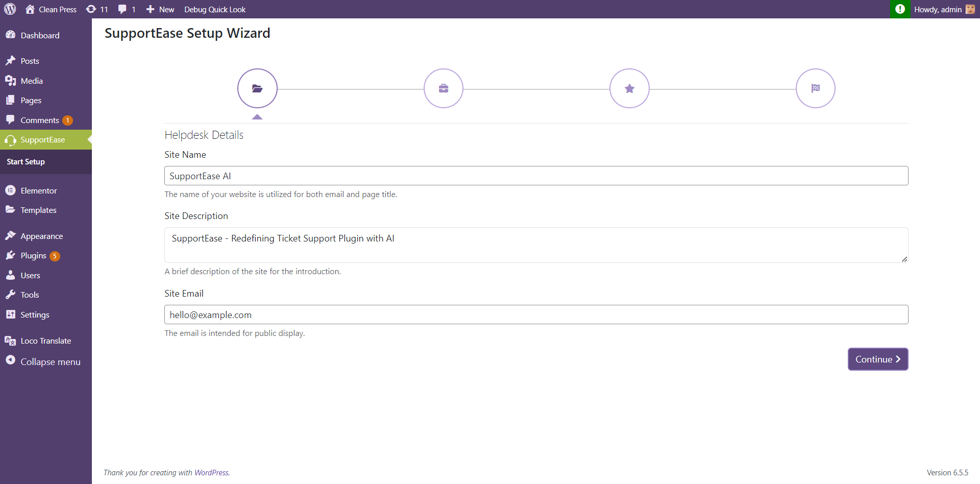Screen dimensions: 980x484
Task: Click the Appearance brush icon
Action: (x=10, y=235)
